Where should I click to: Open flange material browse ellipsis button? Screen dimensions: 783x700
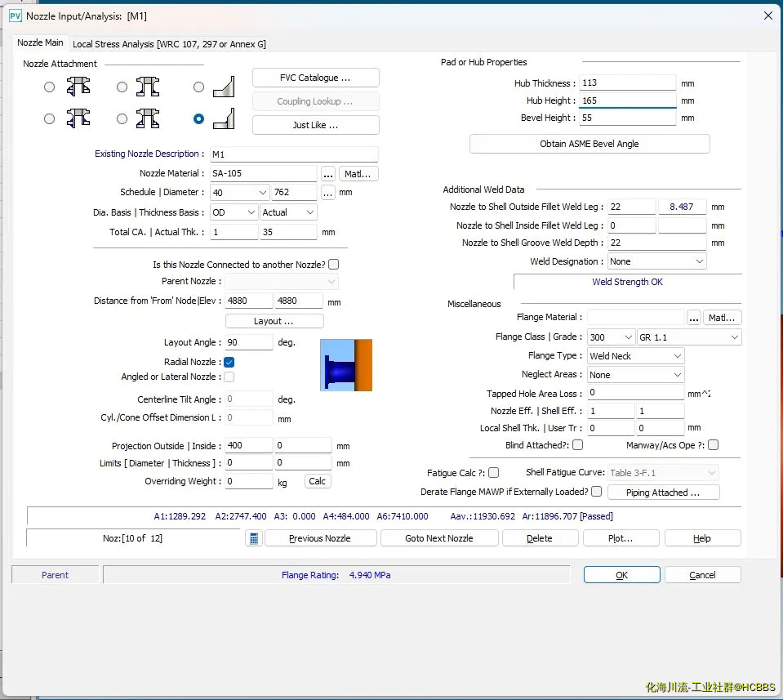(694, 318)
